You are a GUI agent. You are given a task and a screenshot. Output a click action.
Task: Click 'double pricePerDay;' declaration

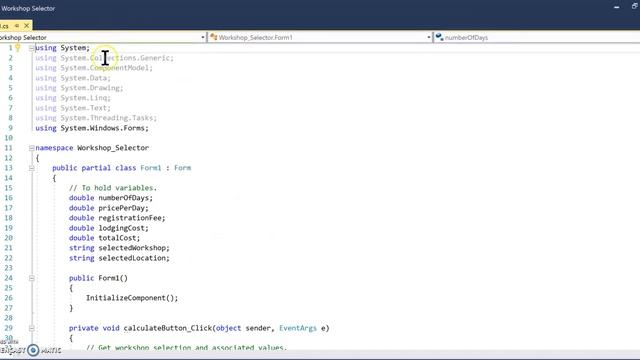(109, 208)
